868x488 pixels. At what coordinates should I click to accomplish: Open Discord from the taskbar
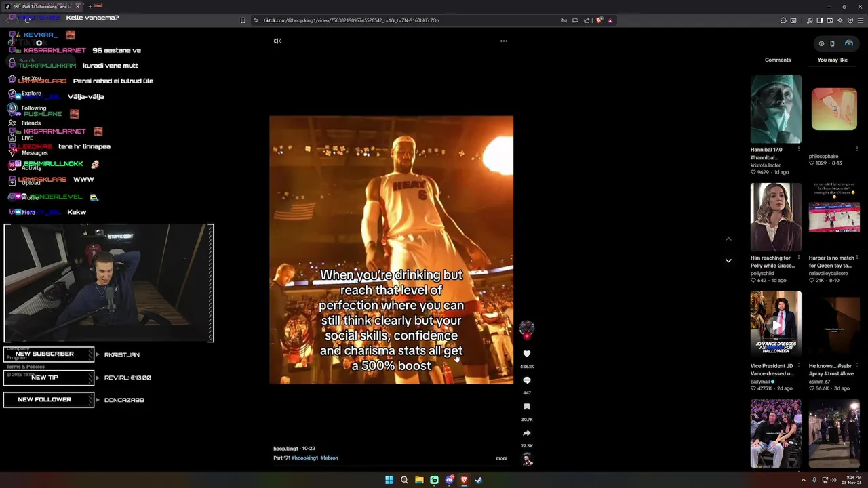(x=449, y=480)
